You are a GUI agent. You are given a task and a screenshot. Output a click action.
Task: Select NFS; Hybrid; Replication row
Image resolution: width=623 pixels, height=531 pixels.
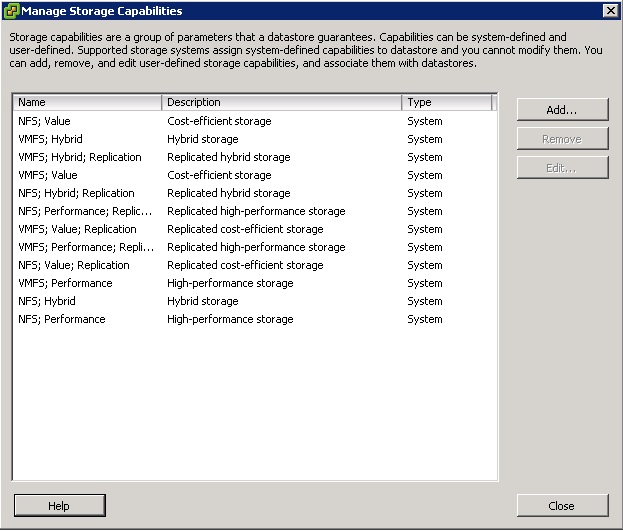tap(76, 193)
